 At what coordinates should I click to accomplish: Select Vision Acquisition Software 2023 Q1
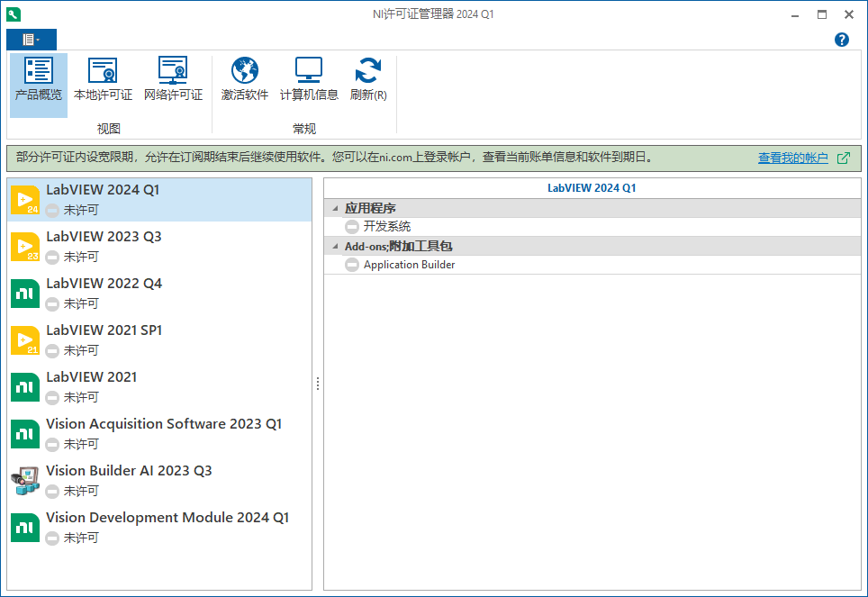(x=159, y=434)
